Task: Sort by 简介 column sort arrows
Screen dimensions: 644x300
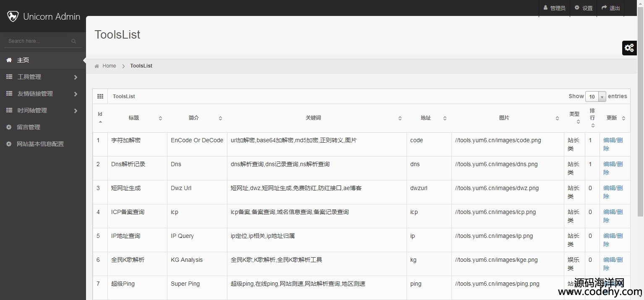Action: (220, 118)
